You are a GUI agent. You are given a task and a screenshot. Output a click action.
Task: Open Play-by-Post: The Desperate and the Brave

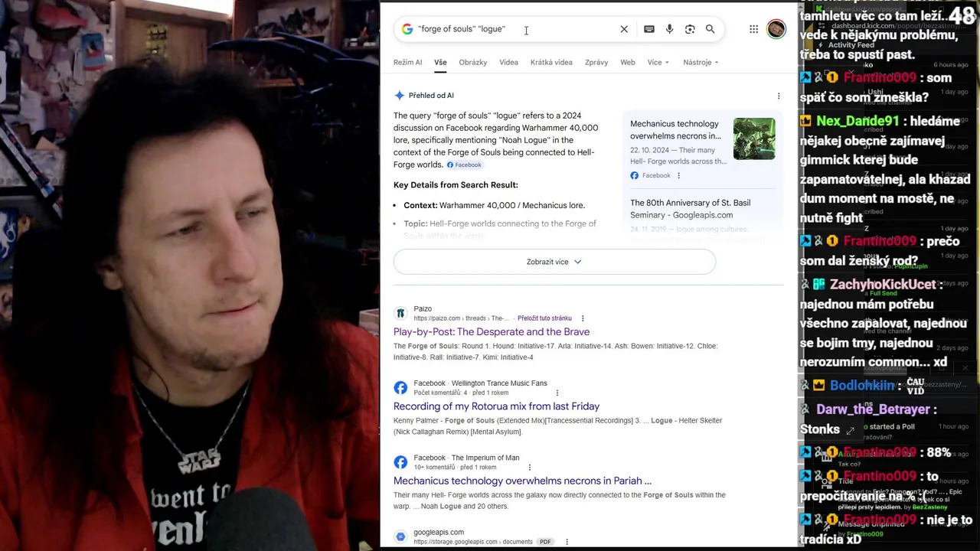[x=492, y=331]
